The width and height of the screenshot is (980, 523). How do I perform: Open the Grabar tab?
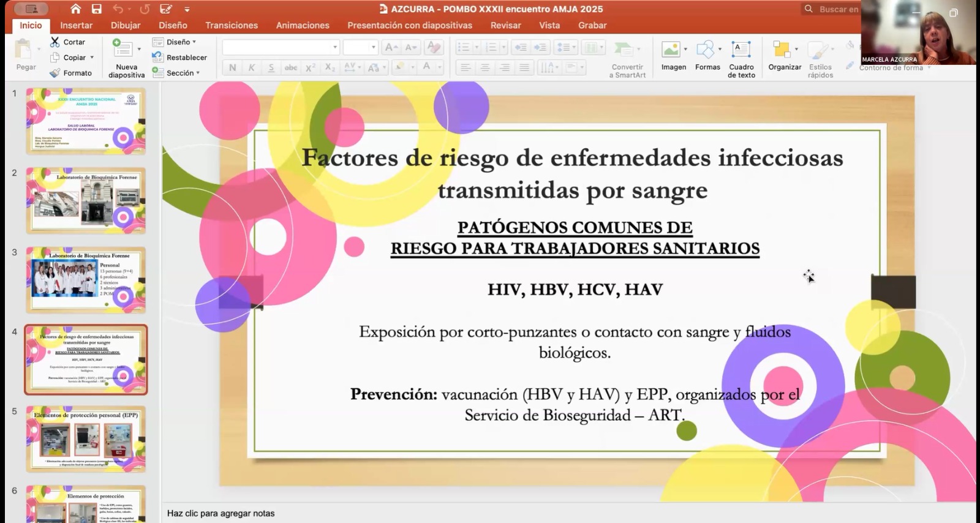tap(592, 25)
